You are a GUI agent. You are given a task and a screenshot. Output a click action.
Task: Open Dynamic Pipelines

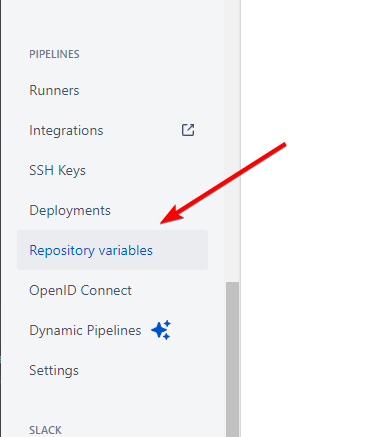(x=85, y=330)
